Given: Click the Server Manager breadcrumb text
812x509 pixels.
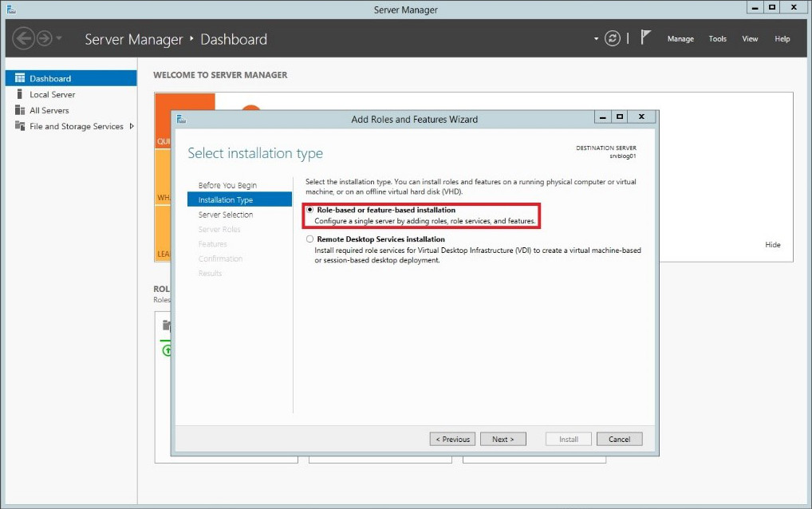Looking at the screenshot, I should click(x=134, y=39).
